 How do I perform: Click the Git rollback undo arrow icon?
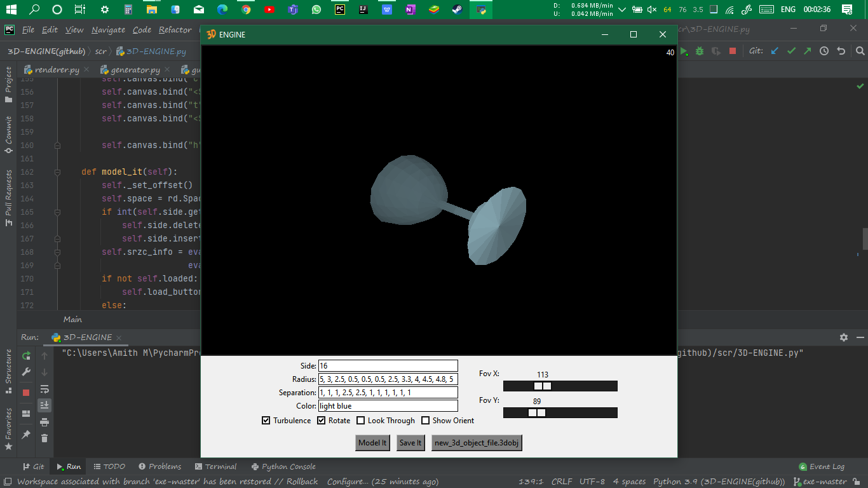pos(841,51)
